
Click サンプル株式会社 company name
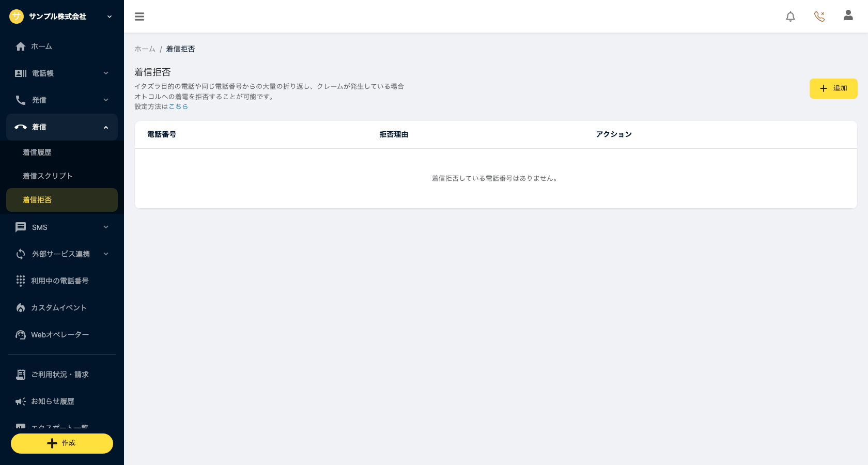tap(57, 17)
